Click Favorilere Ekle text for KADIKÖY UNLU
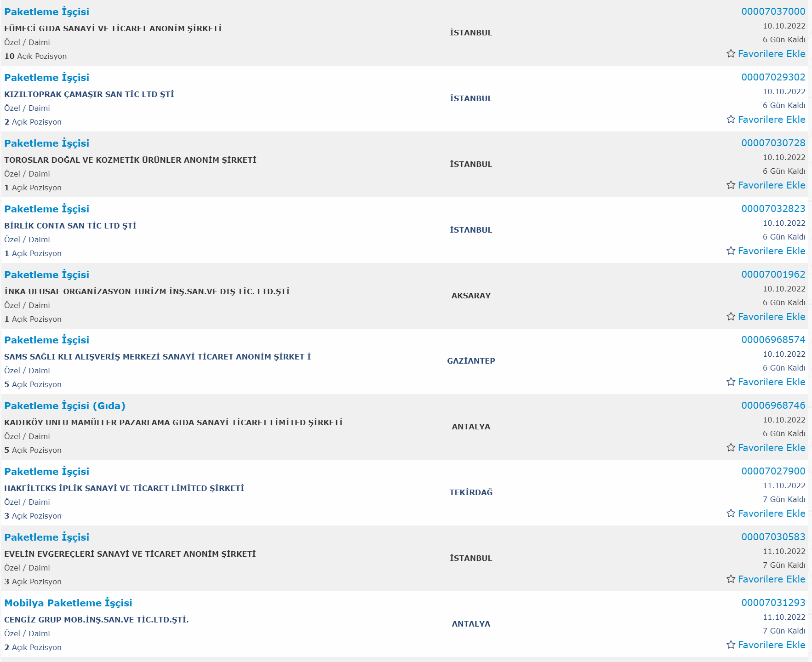Screen dimensions: 812x662 [772, 448]
